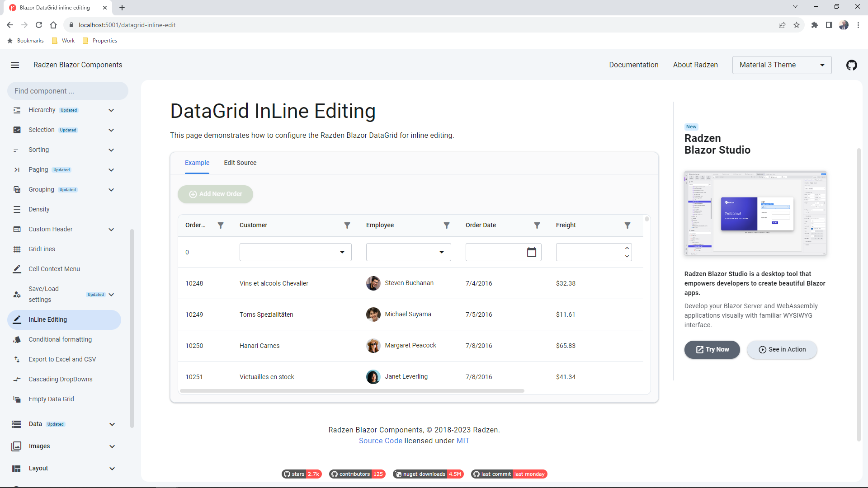Switch to the Edit Source tab
This screenshot has width=868, height=488.
tap(240, 163)
